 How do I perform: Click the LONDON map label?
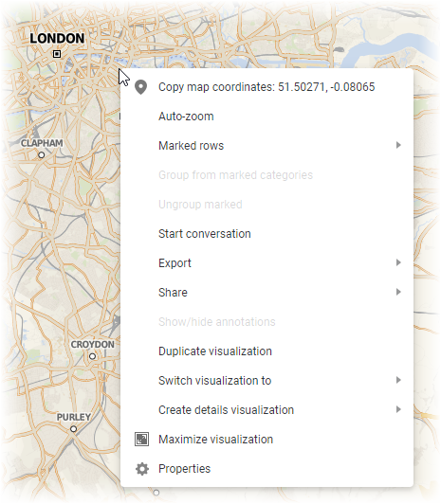[x=57, y=38]
